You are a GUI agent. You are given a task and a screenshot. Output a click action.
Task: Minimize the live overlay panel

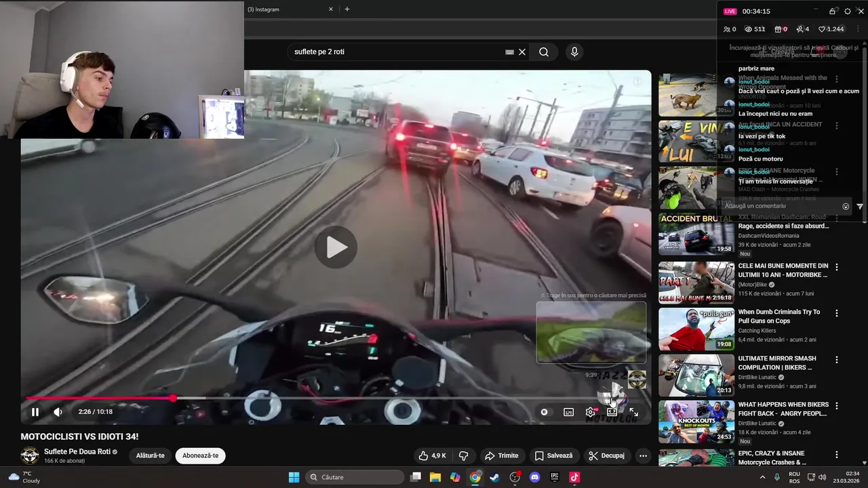pyautogui.click(x=816, y=11)
